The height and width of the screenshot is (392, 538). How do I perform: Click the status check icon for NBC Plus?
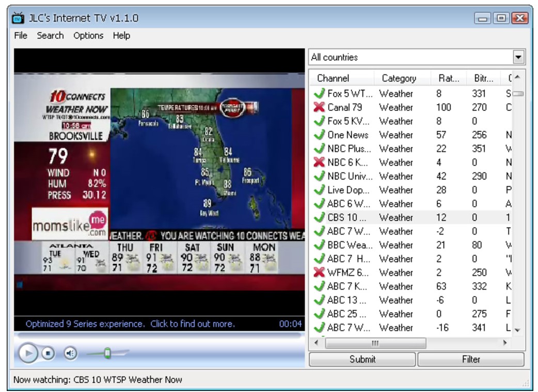click(x=319, y=149)
